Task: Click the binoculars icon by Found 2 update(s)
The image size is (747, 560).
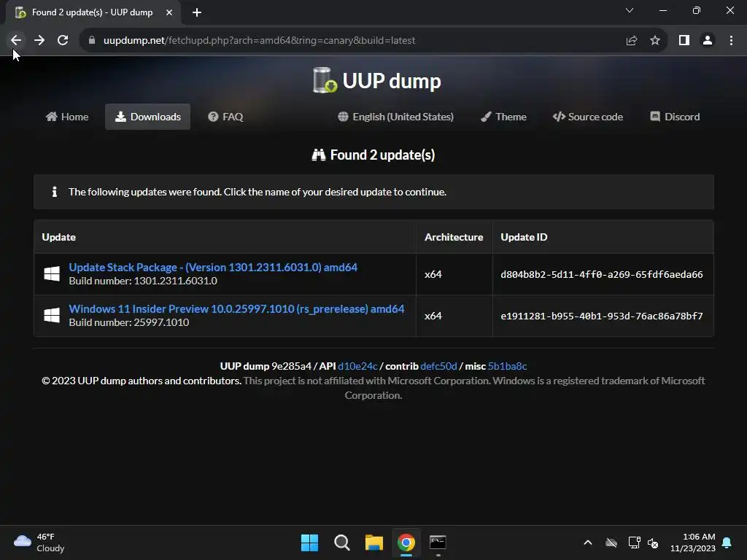Action: [x=318, y=155]
